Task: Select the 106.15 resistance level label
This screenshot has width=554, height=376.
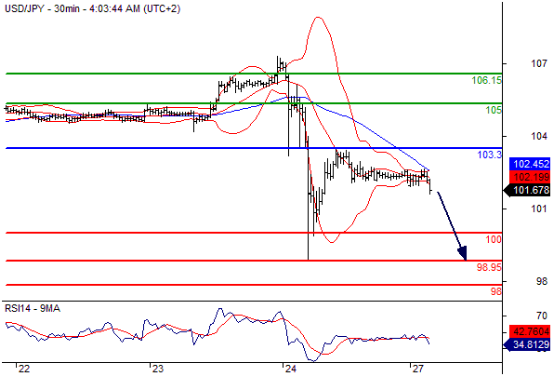Action: [487, 81]
